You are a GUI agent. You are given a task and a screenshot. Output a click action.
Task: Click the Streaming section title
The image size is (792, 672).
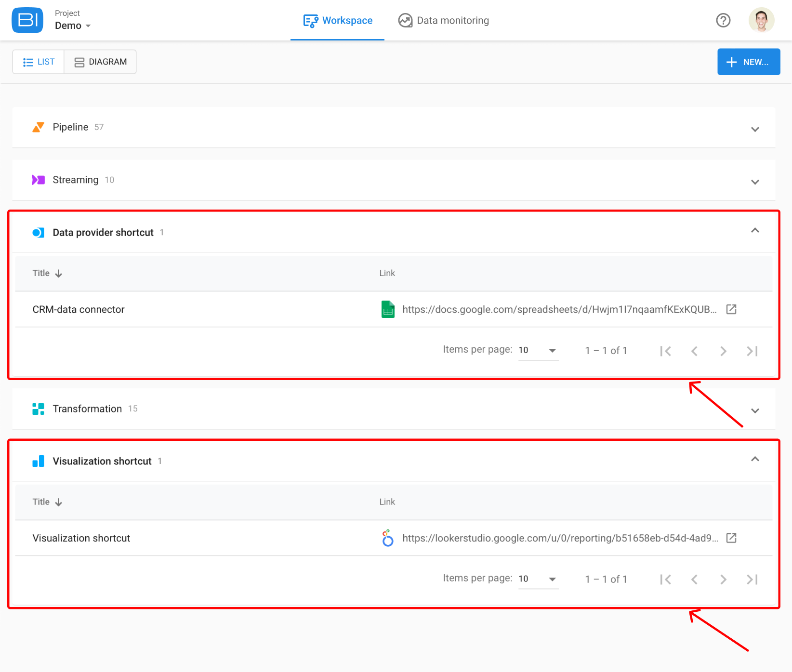[x=76, y=180]
